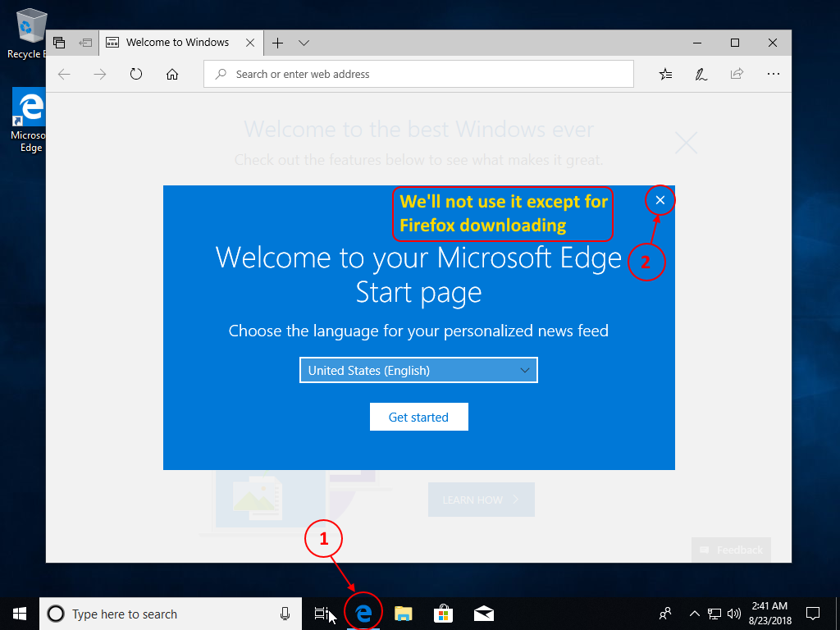Close the large X on the welcome page
This screenshot has height=630, width=840.
[687, 143]
